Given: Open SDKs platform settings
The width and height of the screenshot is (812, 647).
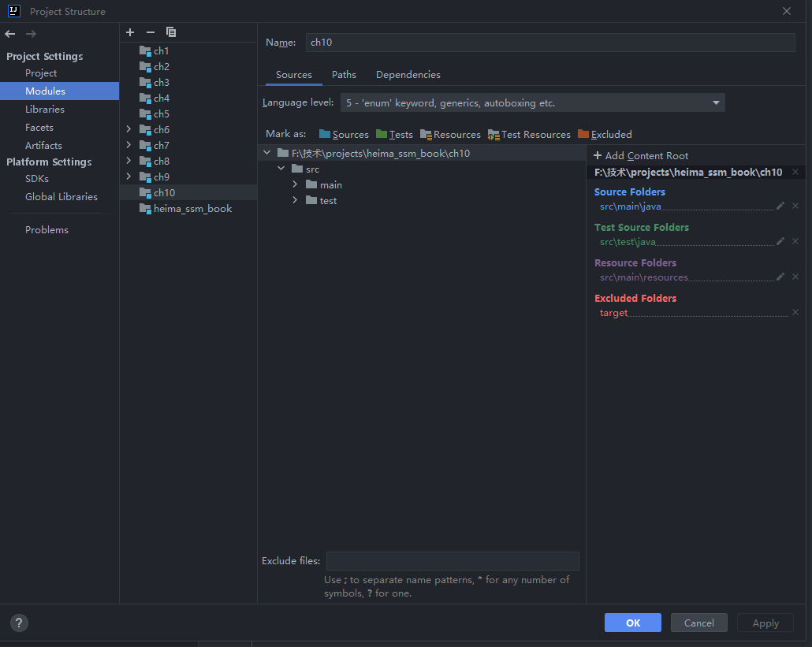Looking at the screenshot, I should coord(37,179).
